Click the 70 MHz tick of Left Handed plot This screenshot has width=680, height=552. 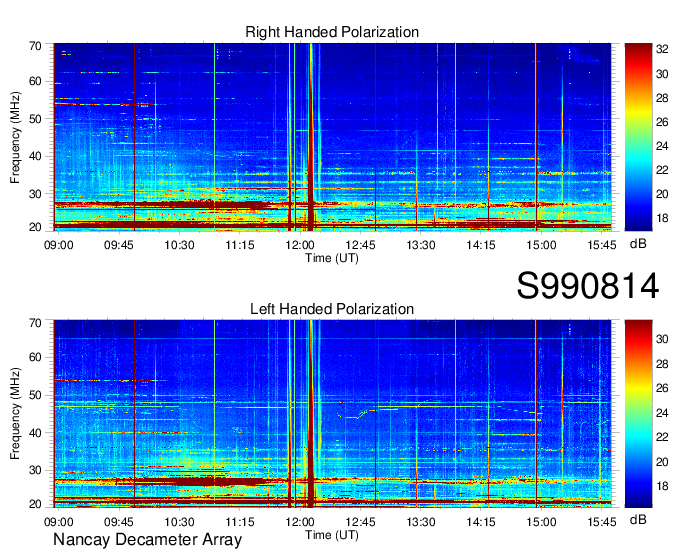coord(35,323)
